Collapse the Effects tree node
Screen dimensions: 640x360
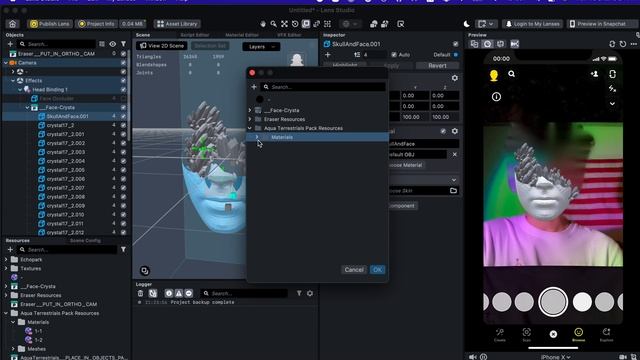(x=13, y=81)
